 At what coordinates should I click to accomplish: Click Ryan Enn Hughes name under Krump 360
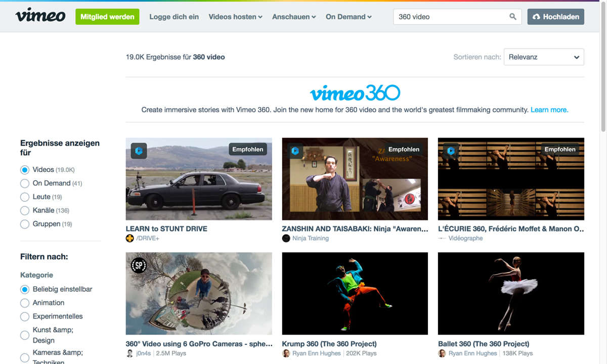point(317,353)
